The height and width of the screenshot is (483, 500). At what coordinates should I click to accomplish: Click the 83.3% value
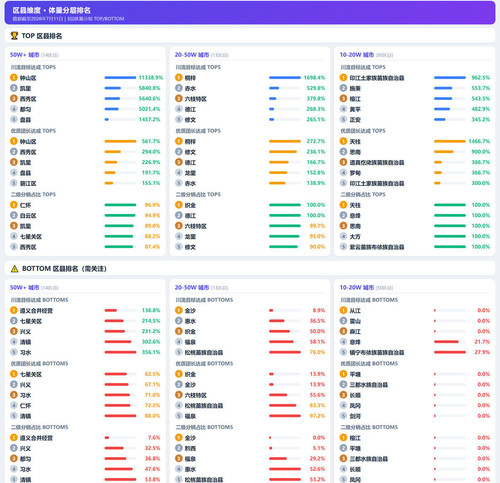point(317,405)
